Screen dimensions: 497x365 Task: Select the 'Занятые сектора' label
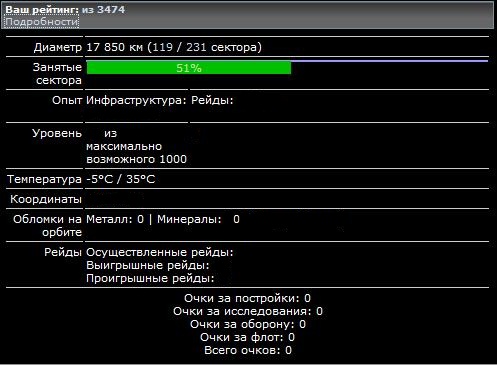58,74
